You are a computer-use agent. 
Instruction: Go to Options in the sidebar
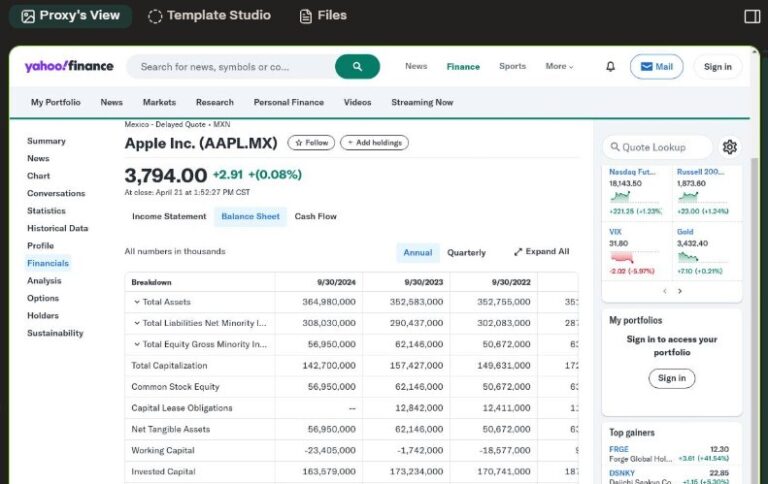43,298
